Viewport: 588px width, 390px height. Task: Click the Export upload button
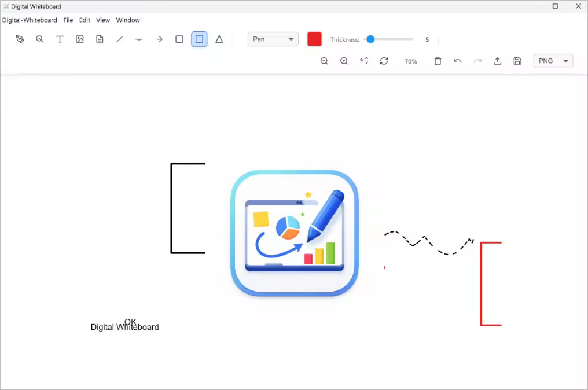[x=497, y=61]
